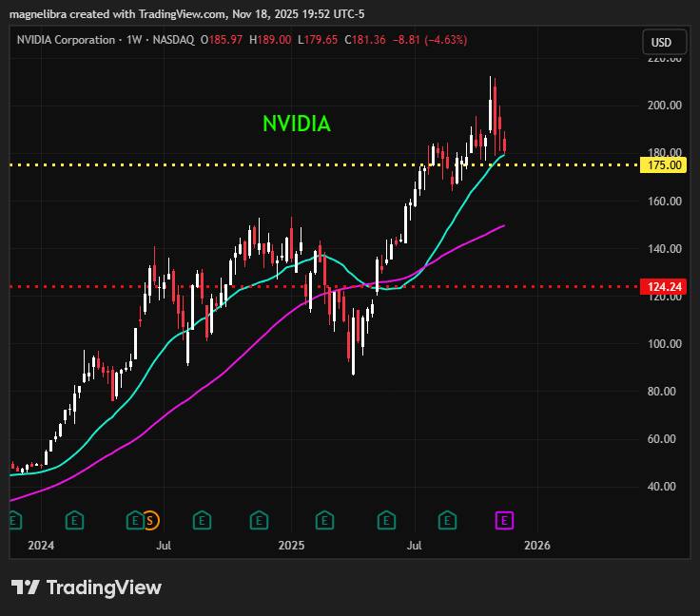Image resolution: width=700 pixels, height=616 pixels.
Task: Click the 2024 time axis label
Action: (x=41, y=546)
